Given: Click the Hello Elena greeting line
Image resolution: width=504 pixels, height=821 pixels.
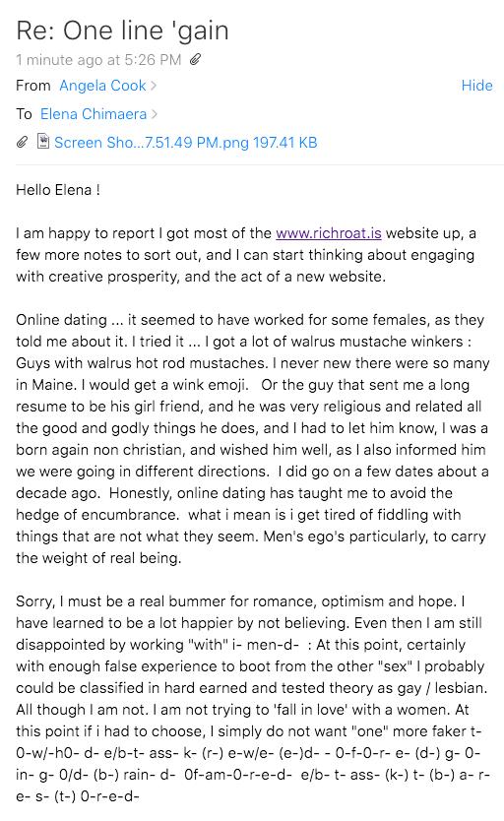Looking at the screenshot, I should 57,190.
